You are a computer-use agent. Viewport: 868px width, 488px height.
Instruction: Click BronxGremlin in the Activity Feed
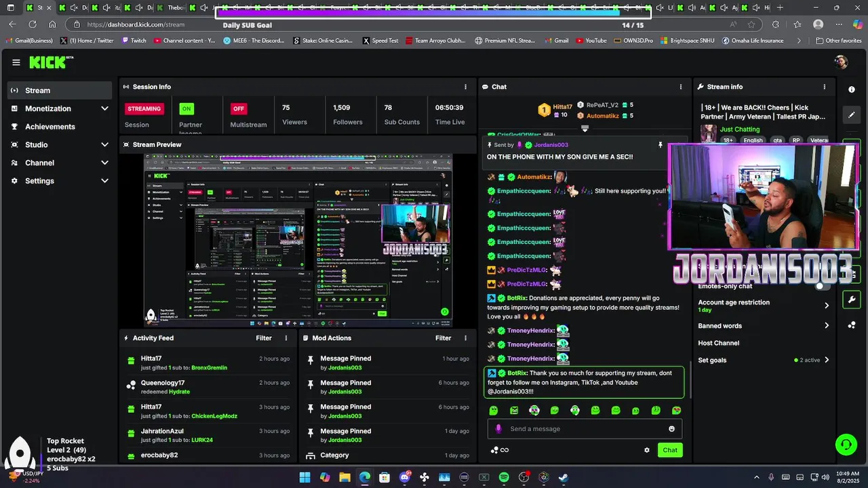[x=209, y=367]
